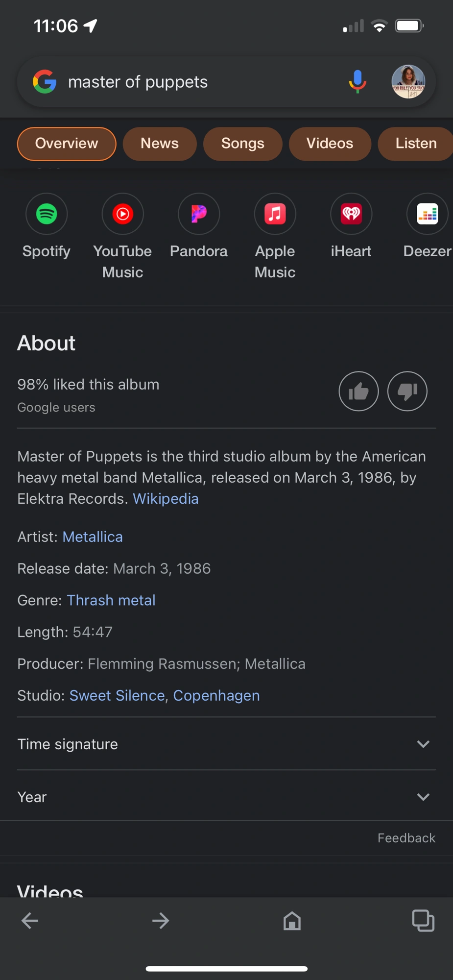The width and height of the screenshot is (453, 980).
Task: Open the Wikipedia link
Action: 166,499
